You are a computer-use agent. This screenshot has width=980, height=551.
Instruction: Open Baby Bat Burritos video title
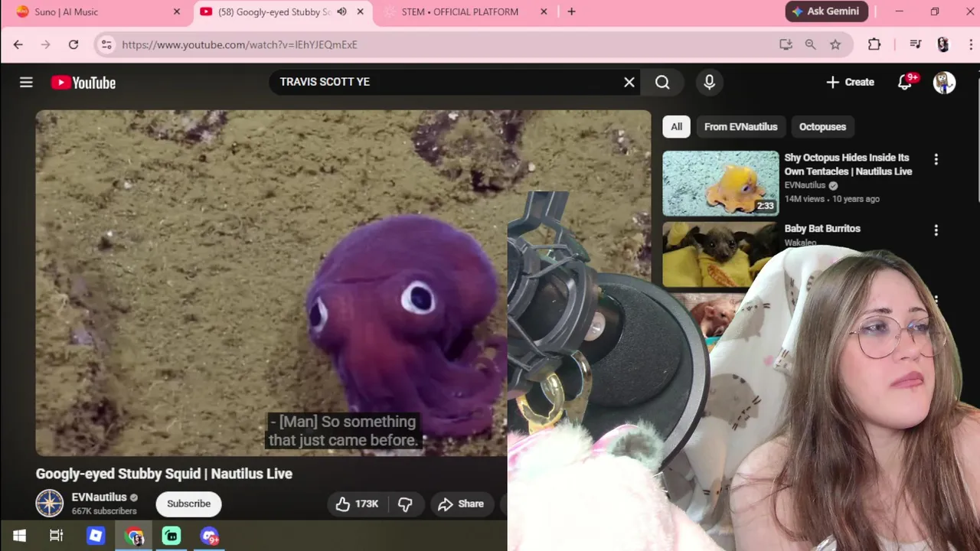[822, 228]
